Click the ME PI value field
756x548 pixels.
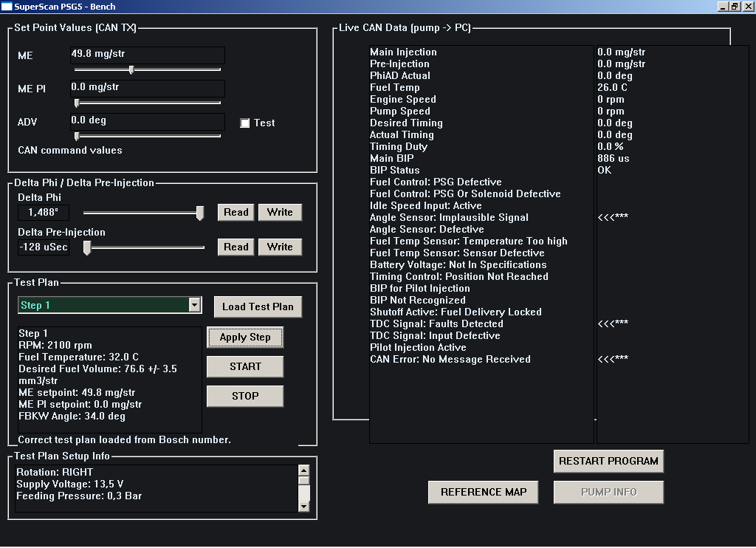click(x=147, y=89)
